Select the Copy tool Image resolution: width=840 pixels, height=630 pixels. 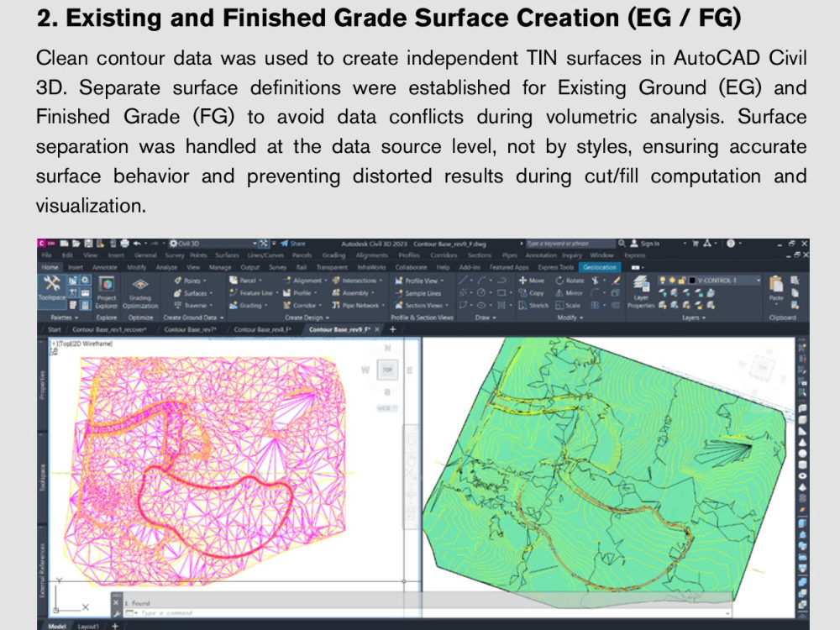[531, 293]
